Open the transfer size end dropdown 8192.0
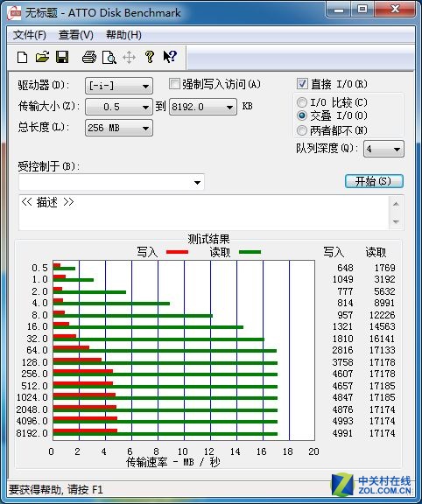 pyautogui.click(x=203, y=107)
